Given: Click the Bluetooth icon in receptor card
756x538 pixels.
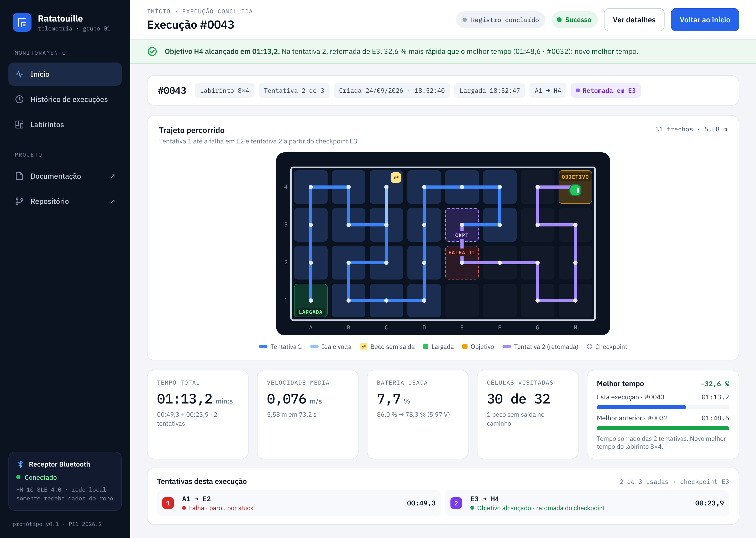Looking at the screenshot, I should pyautogui.click(x=20, y=464).
